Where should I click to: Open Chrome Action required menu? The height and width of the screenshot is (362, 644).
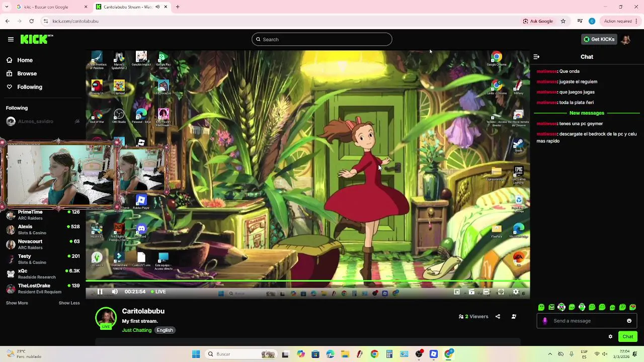click(x=621, y=21)
